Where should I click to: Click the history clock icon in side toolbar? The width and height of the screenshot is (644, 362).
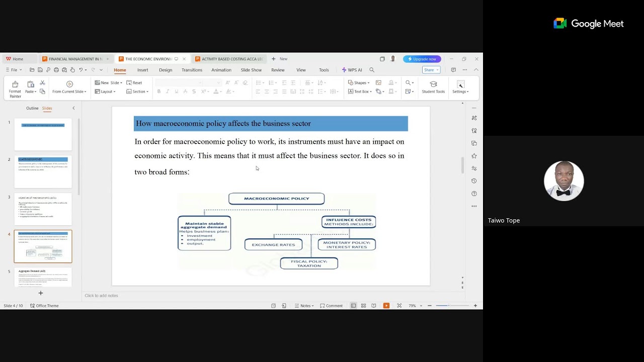point(474,181)
